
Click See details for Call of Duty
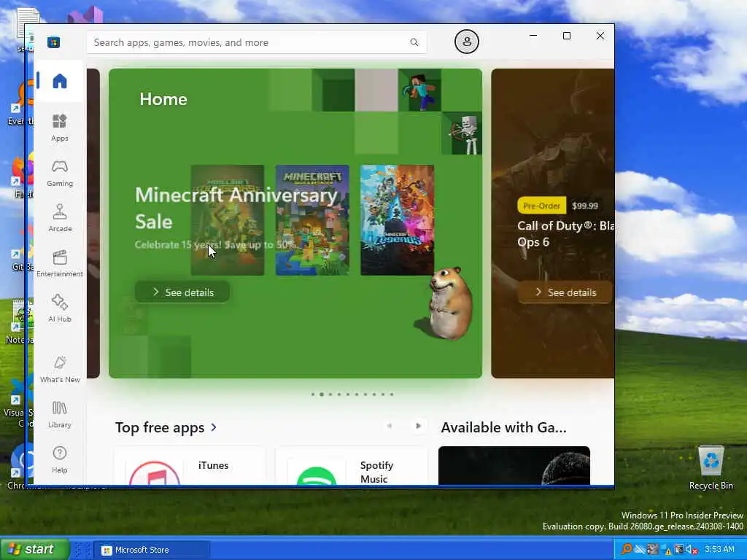(x=565, y=292)
